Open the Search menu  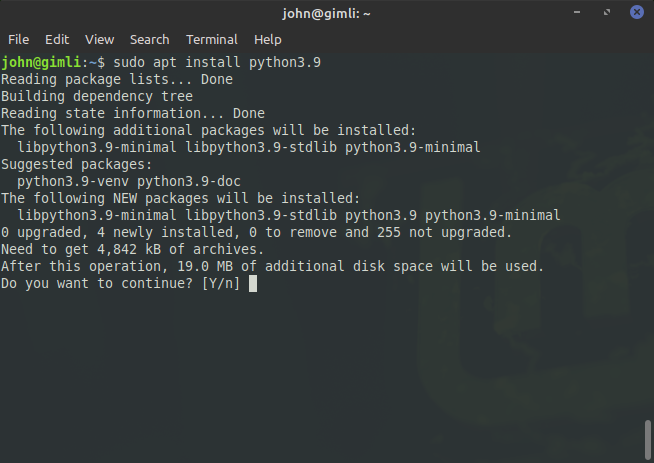pos(149,40)
